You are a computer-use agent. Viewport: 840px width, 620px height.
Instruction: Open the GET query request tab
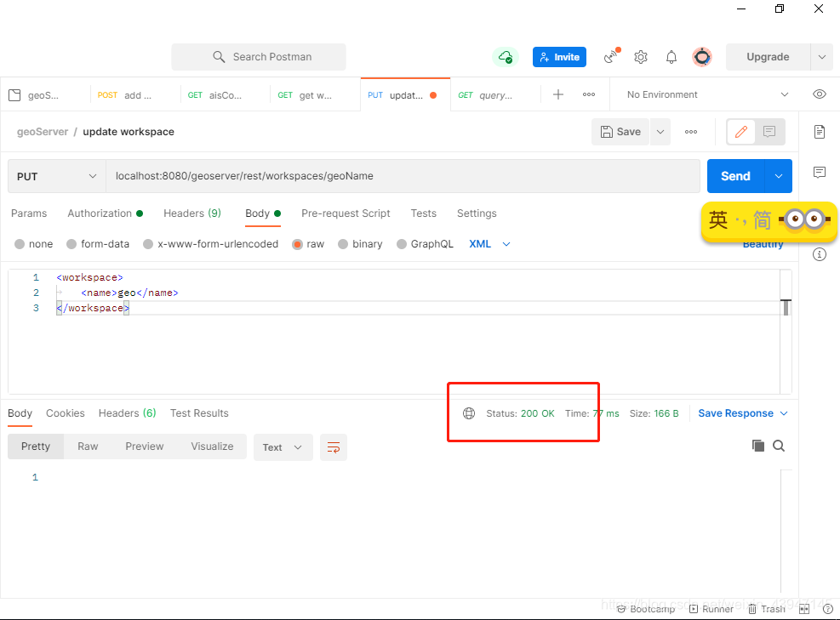(495, 94)
